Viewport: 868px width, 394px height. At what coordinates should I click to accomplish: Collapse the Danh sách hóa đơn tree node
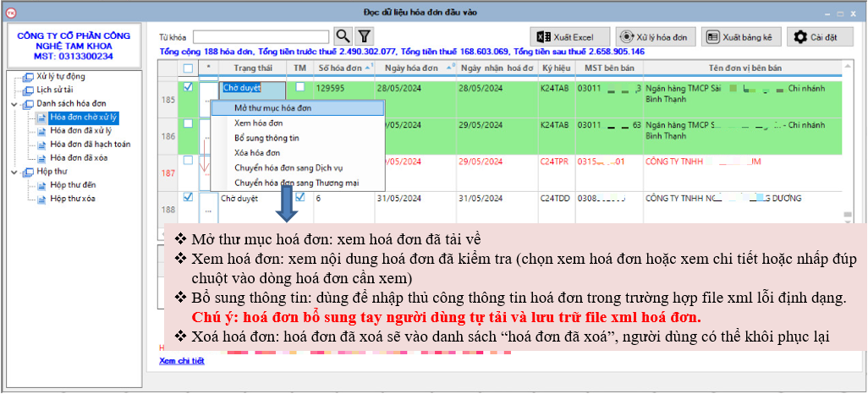click(16, 103)
